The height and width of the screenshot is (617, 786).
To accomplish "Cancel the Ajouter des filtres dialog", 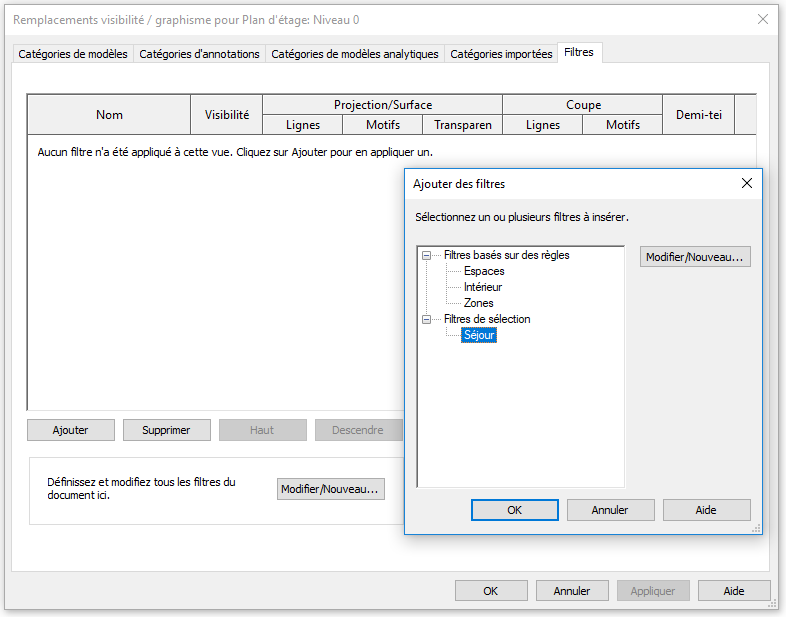I will (610, 510).
